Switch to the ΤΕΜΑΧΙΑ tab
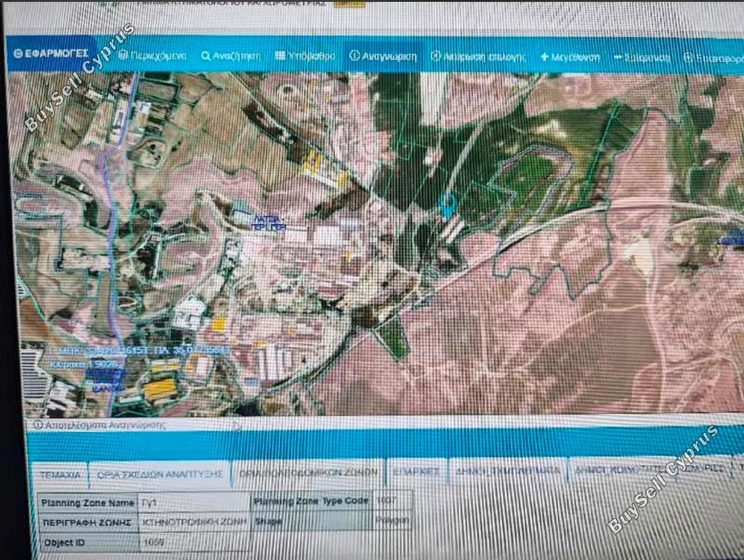Image resolution: width=744 pixels, height=560 pixels. click(x=60, y=474)
